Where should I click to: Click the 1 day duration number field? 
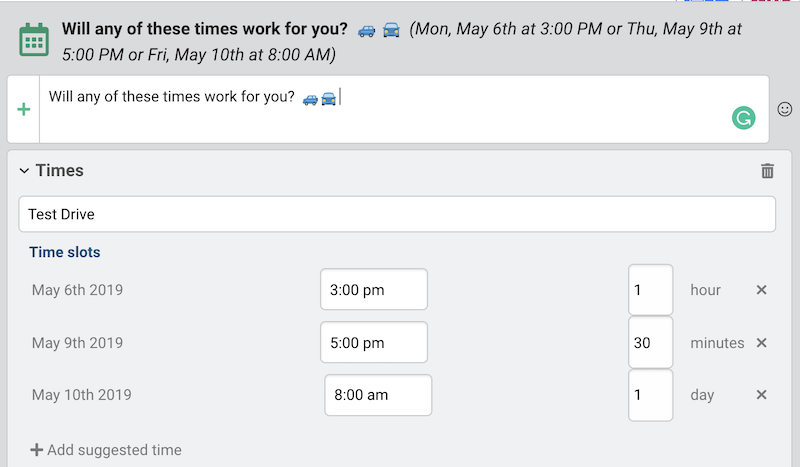coord(651,395)
